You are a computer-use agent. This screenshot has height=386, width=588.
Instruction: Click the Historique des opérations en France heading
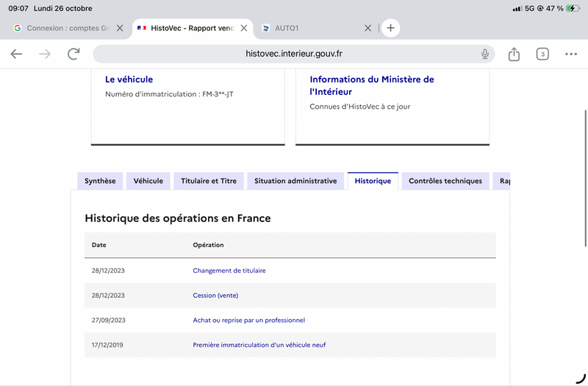pyautogui.click(x=177, y=218)
